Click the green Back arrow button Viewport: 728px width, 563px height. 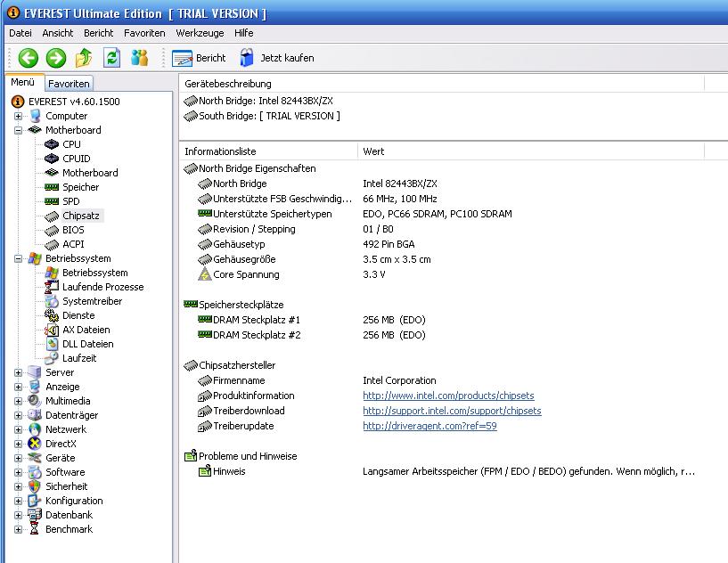[x=28, y=58]
